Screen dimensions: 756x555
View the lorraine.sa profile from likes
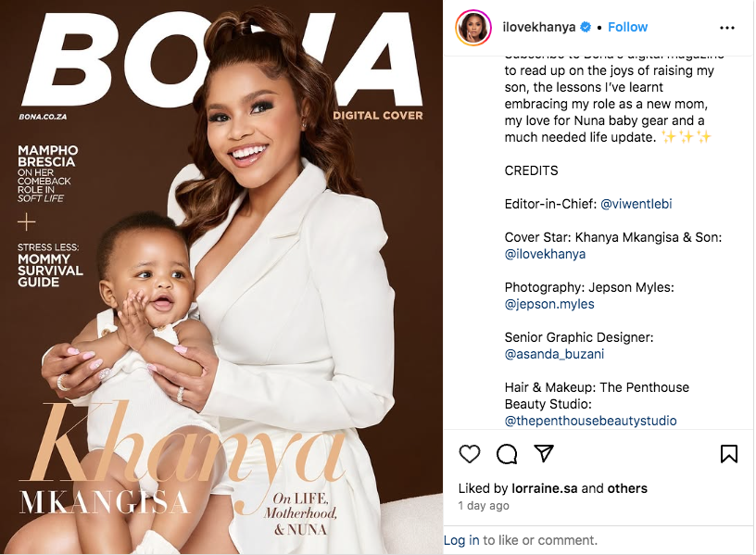click(545, 488)
